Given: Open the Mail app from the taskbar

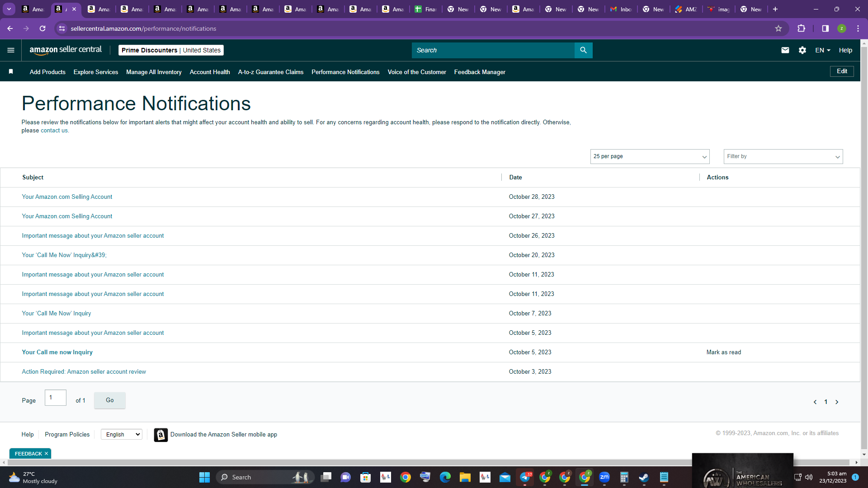Looking at the screenshot, I should (x=505, y=477).
